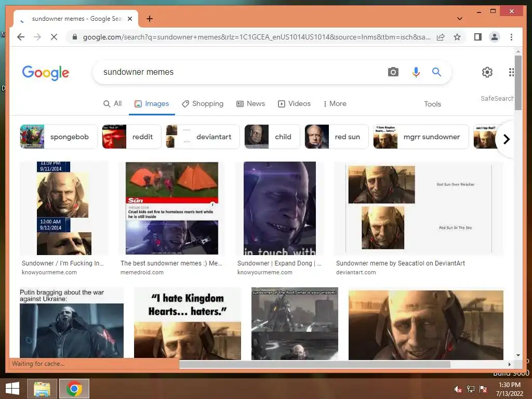This screenshot has width=532, height=399.
Task: Start voice search with microphone
Action: (x=416, y=72)
